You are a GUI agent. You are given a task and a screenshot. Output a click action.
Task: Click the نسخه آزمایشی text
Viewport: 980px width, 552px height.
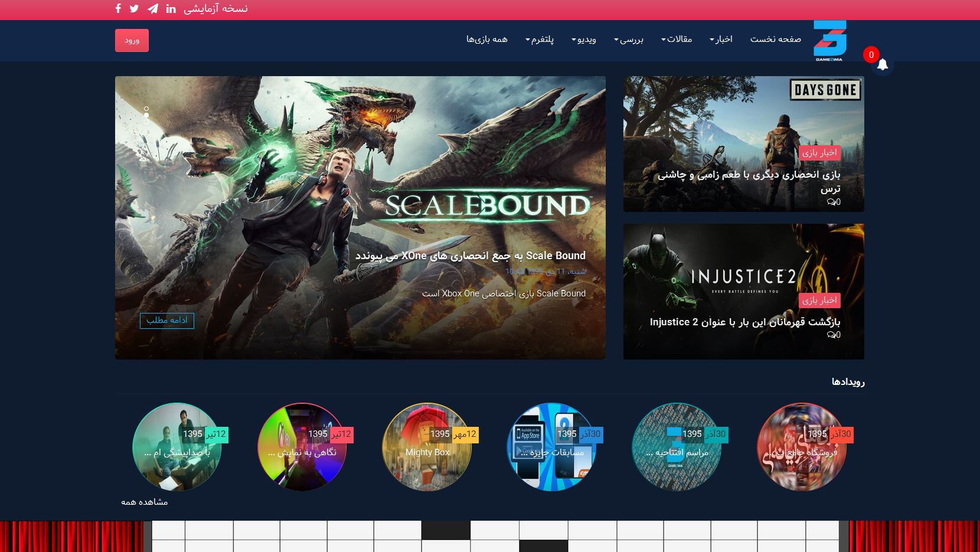215,8
